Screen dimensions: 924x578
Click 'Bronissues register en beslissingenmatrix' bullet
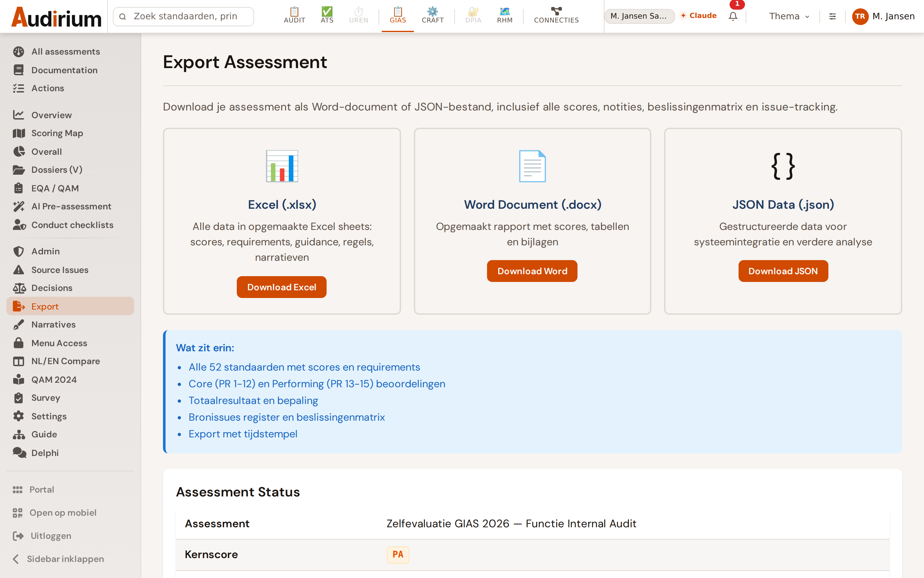[x=287, y=417]
